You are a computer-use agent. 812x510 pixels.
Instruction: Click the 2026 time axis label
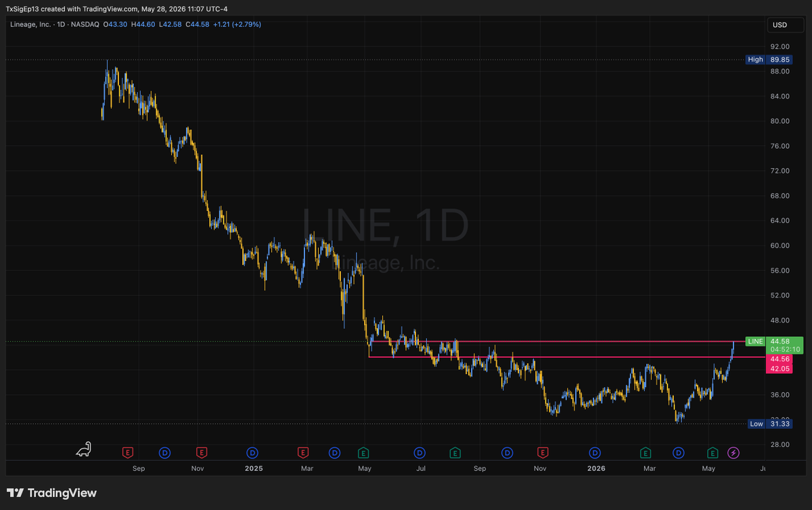click(596, 468)
